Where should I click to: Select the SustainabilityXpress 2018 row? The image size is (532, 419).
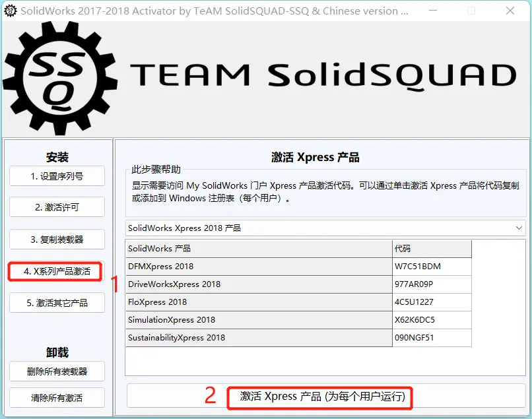click(298, 338)
